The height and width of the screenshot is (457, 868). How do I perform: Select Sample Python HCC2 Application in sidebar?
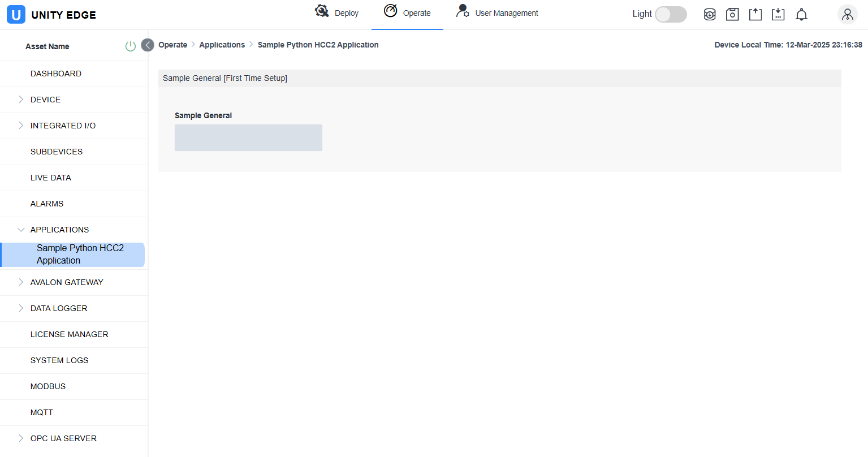click(x=73, y=255)
